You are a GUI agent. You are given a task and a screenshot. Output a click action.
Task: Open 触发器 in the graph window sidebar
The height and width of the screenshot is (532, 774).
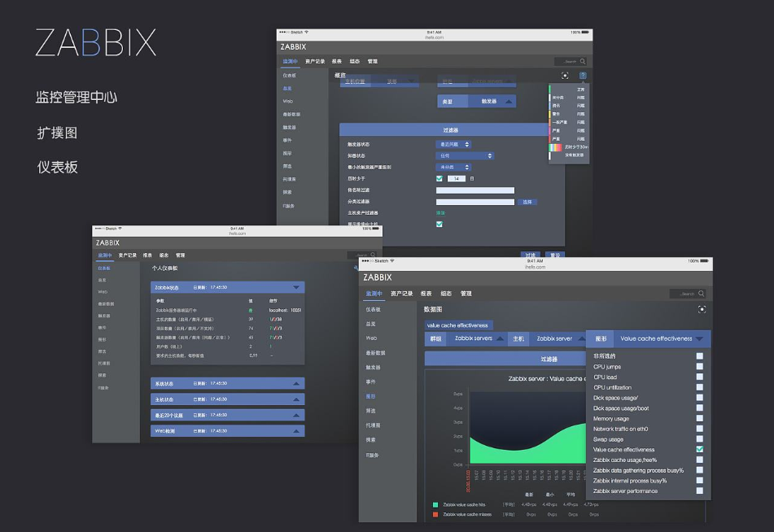[373, 367]
